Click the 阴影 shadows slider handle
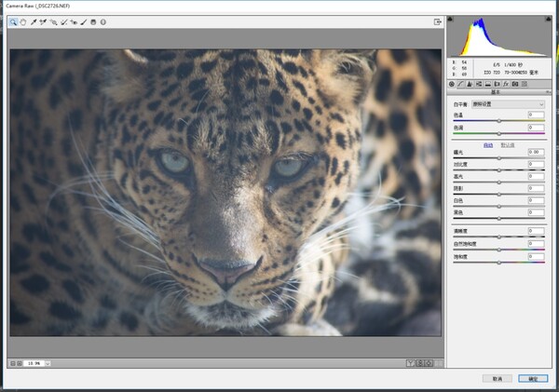This screenshot has height=392, width=559. (x=499, y=195)
